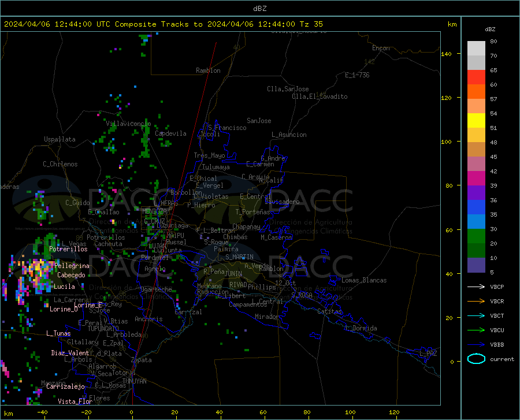Screen dimensions: 520x420
Task: Click the 'Zapata' map label
Action: (142, 360)
